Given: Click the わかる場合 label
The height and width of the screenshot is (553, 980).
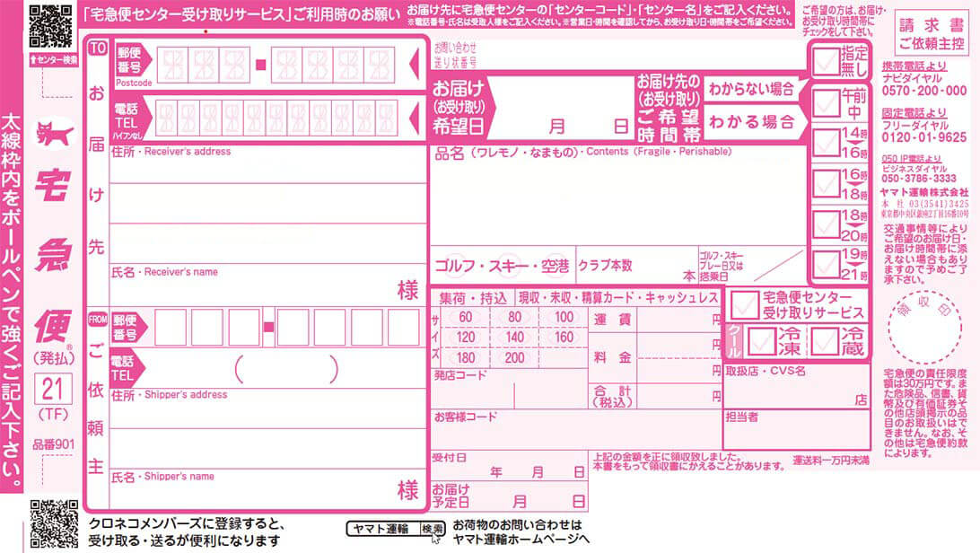Looking at the screenshot, I should 751,121.
